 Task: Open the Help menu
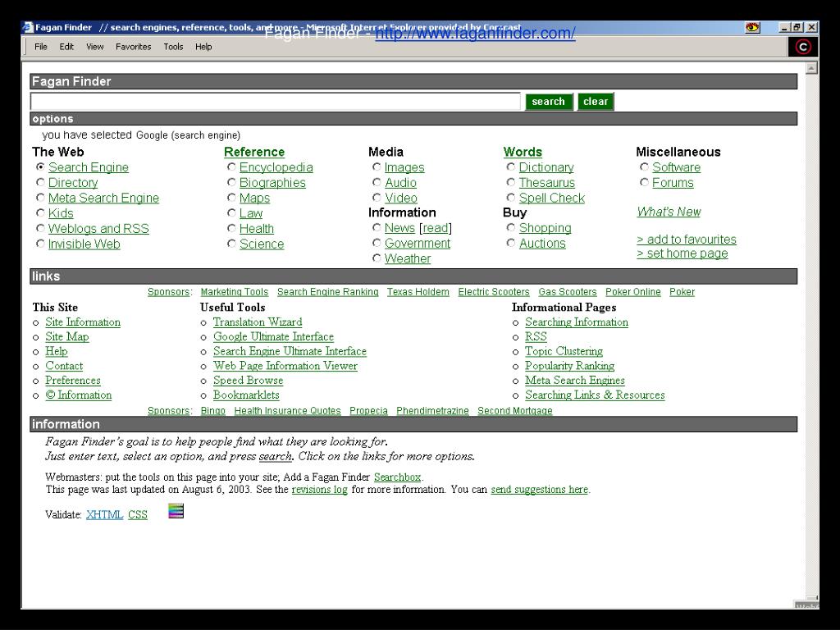point(203,47)
